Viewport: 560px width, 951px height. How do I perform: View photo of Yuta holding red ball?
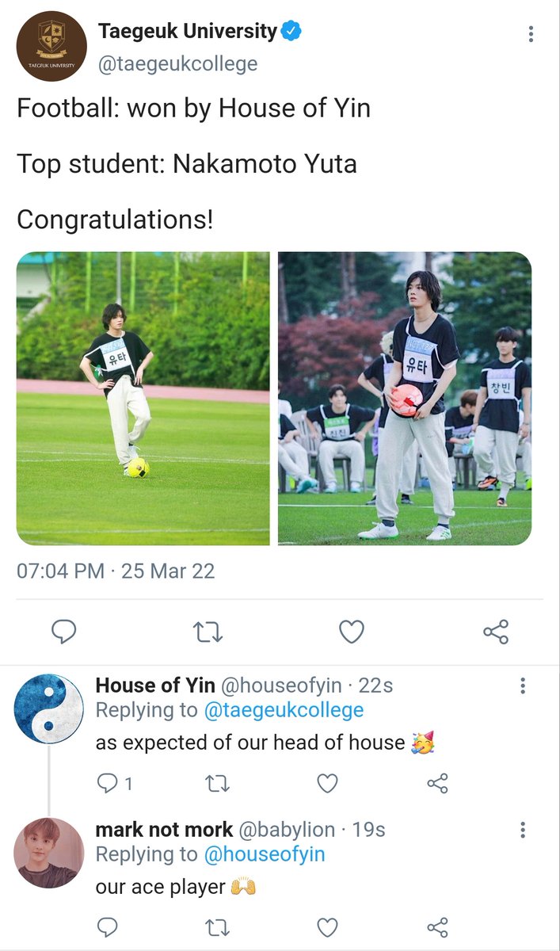(405, 399)
